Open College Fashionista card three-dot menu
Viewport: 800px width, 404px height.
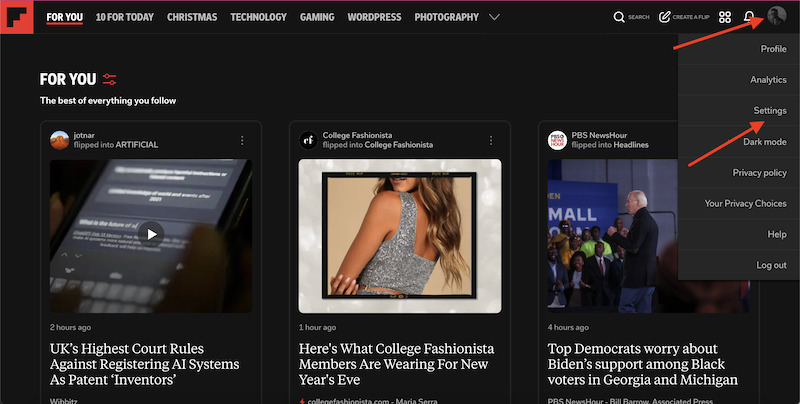coord(491,140)
